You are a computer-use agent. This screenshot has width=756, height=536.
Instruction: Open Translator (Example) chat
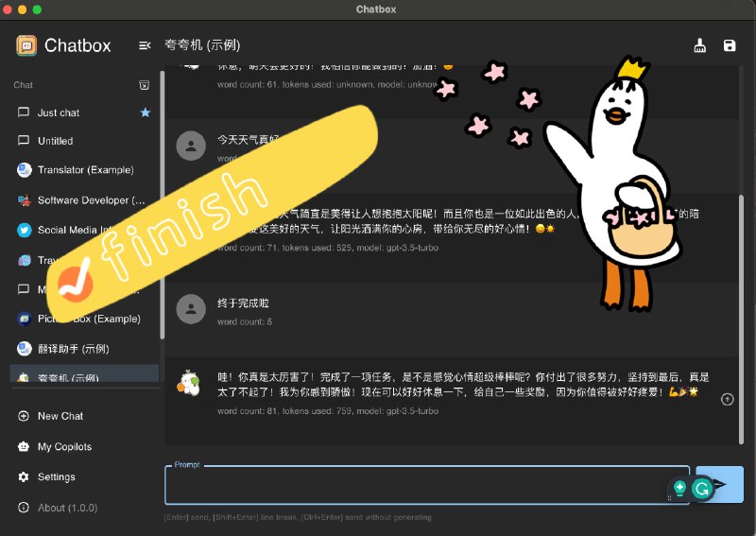click(84, 170)
